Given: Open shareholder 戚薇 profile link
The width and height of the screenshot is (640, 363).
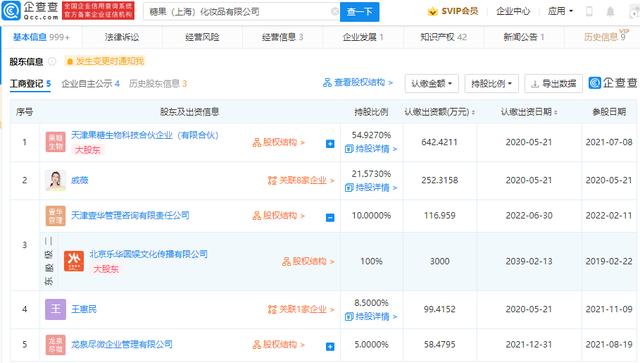Looking at the screenshot, I should 80,180.
